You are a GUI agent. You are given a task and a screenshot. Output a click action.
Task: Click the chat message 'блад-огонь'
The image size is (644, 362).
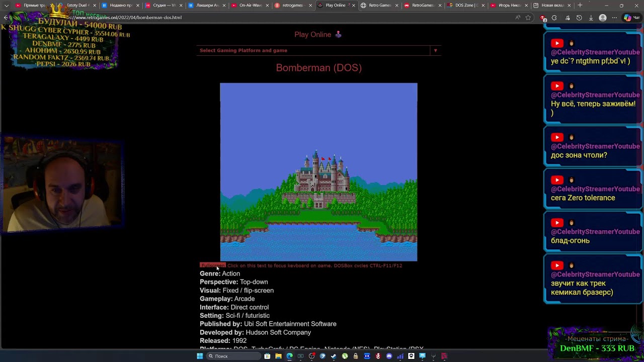(x=570, y=241)
